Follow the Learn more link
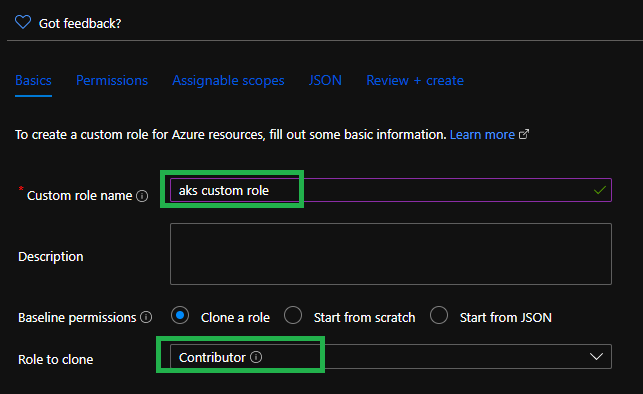 coord(482,134)
